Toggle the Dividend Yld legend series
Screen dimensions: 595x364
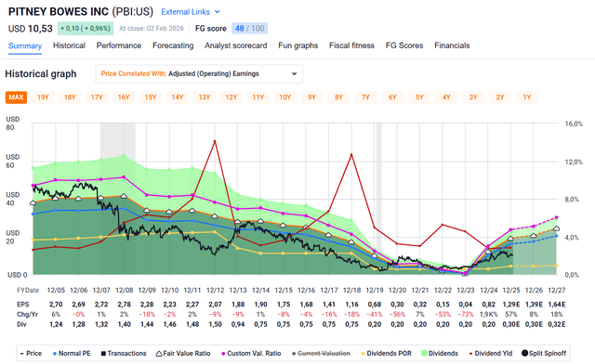click(x=491, y=354)
